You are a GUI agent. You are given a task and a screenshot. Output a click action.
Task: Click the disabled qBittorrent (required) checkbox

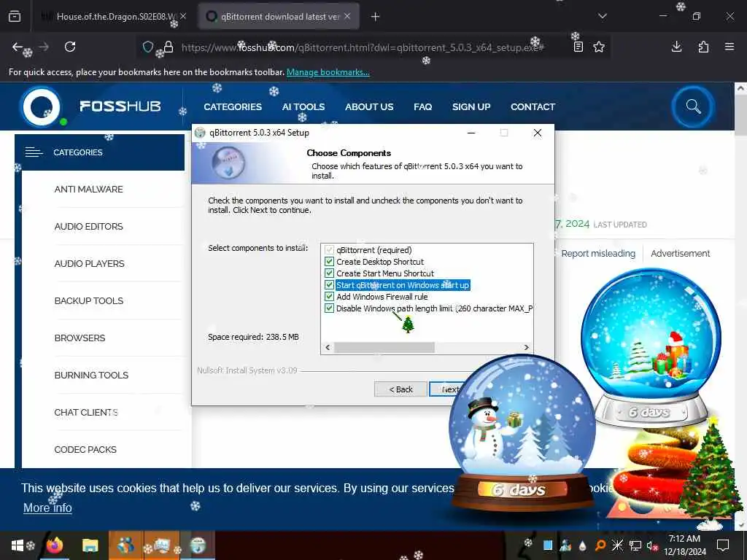tap(329, 250)
